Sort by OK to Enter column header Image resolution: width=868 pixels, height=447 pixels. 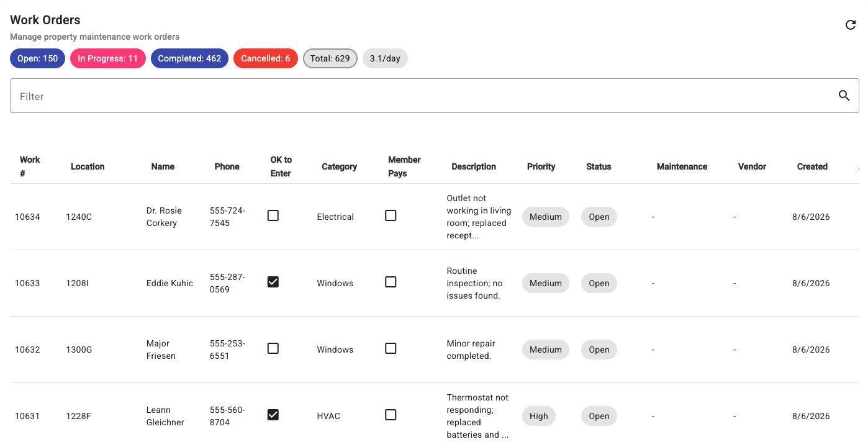[x=281, y=166]
